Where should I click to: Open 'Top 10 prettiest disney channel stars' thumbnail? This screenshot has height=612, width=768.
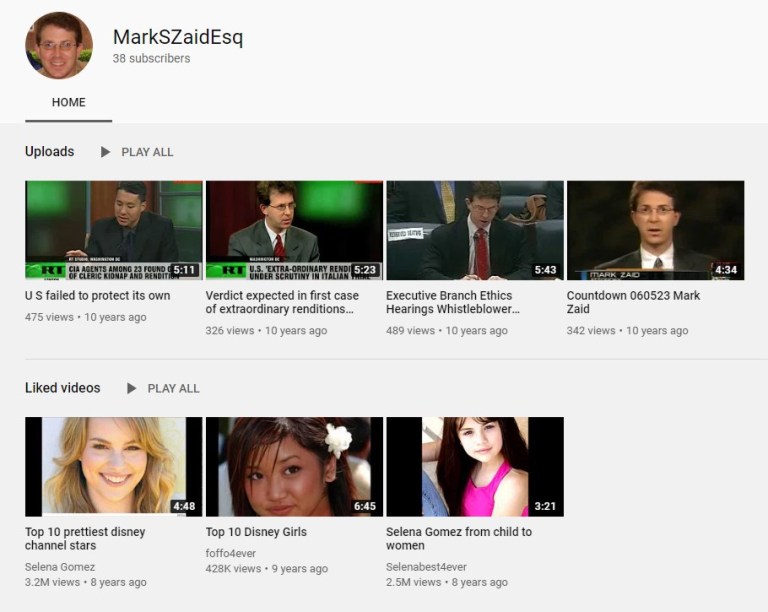[x=113, y=466]
